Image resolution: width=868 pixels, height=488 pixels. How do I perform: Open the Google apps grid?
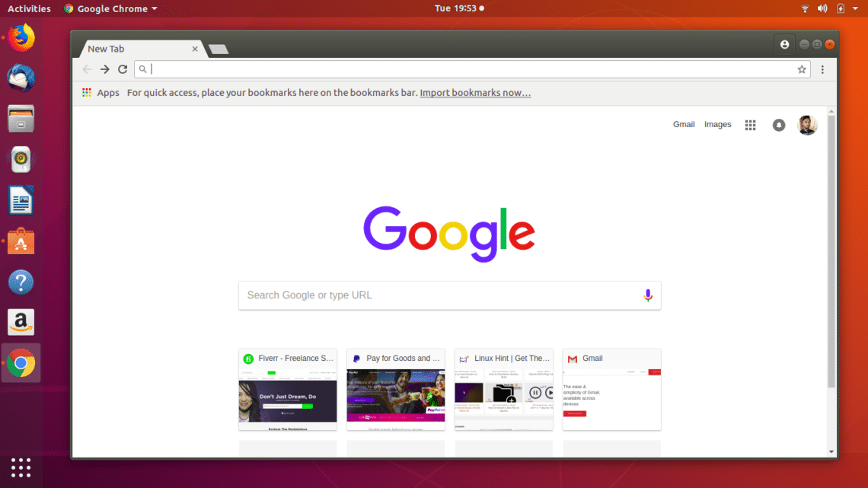coord(750,125)
